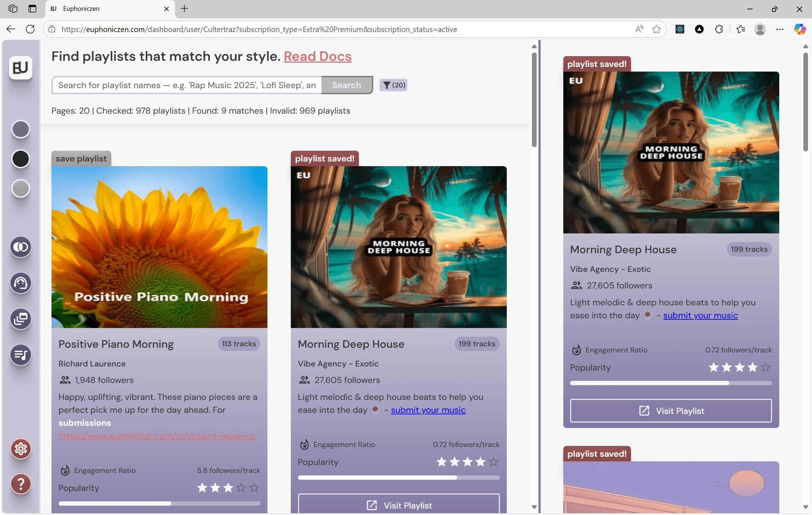Screen dimensions: 812x515
Task: Click followers icon in right panel
Action: click(576, 285)
